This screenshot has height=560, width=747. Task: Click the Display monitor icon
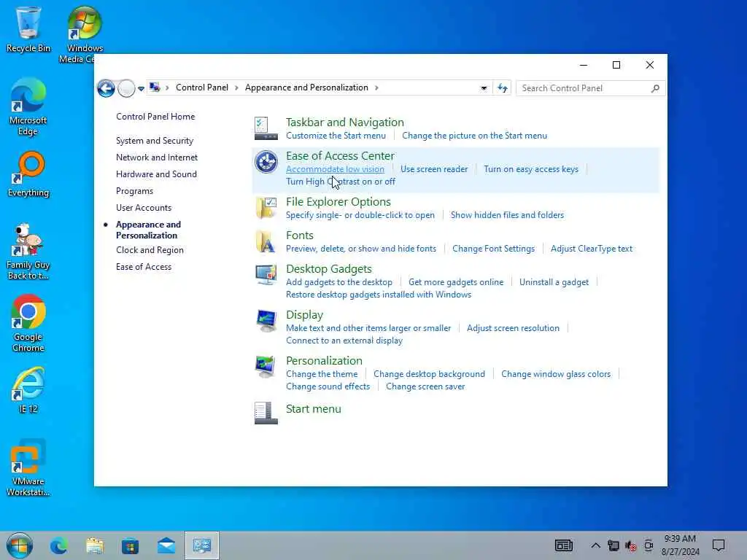click(266, 321)
